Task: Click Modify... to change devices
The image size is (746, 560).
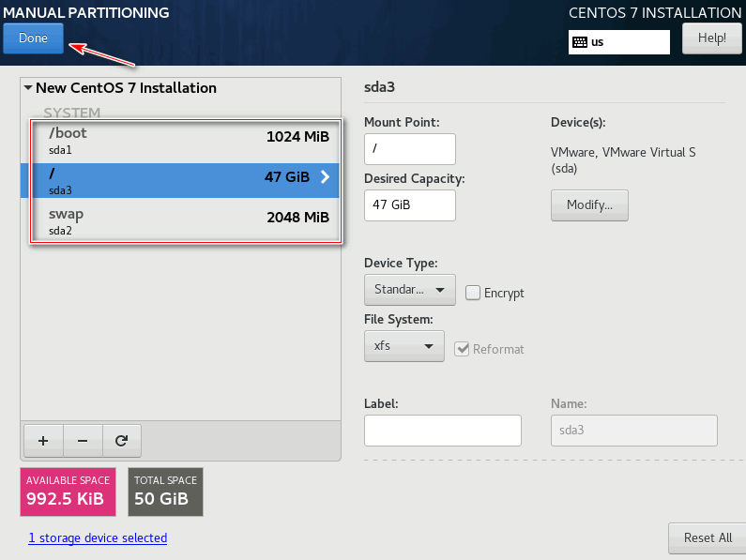Action: tap(589, 205)
